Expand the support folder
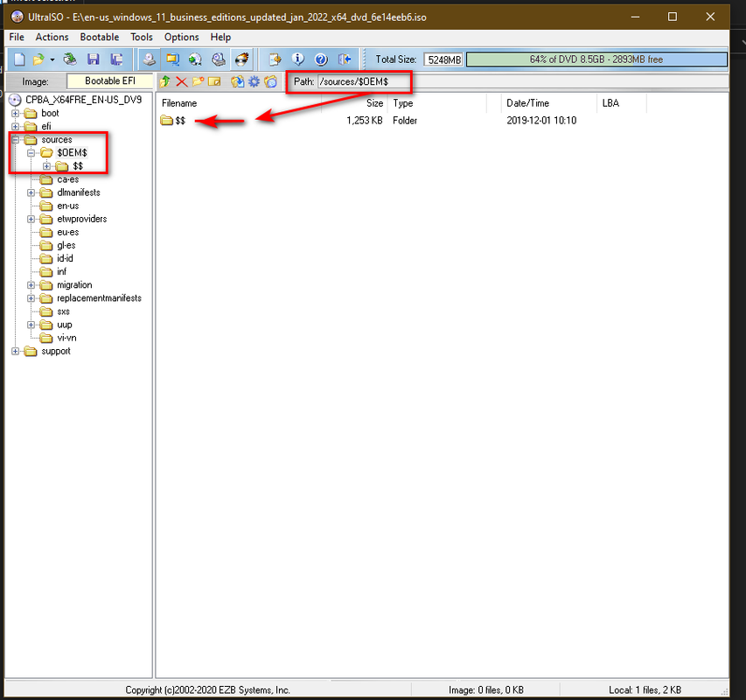 (x=15, y=351)
